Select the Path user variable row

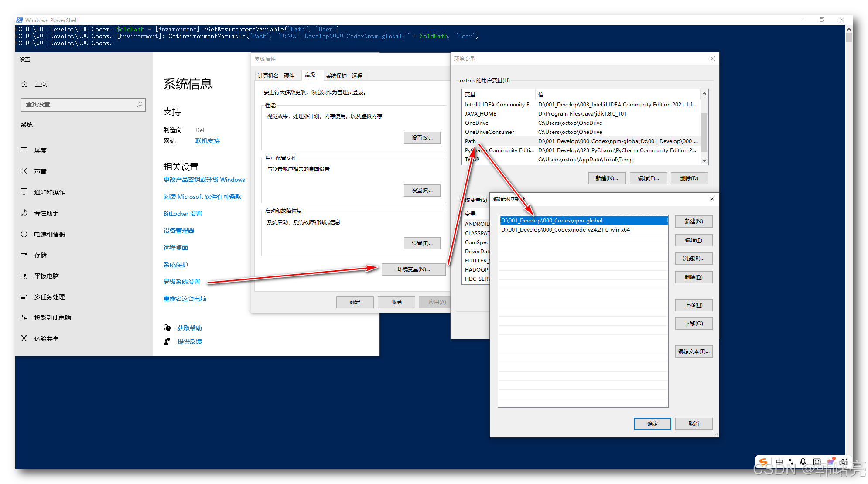point(581,141)
